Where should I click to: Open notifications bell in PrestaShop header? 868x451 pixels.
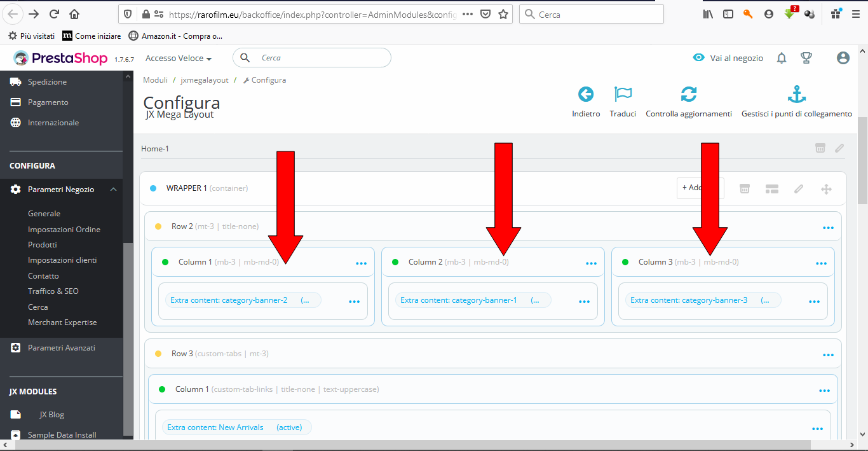(x=782, y=58)
